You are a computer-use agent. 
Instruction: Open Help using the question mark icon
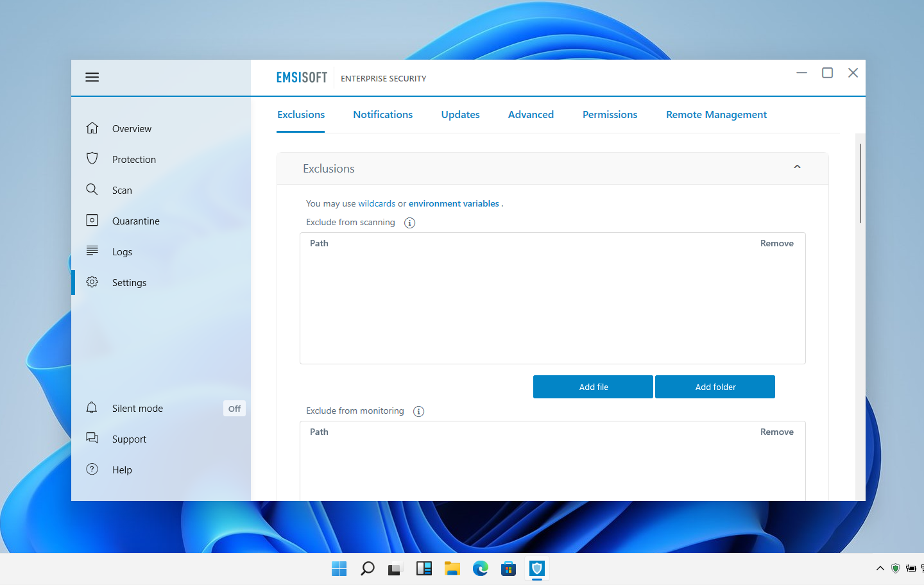coord(92,470)
